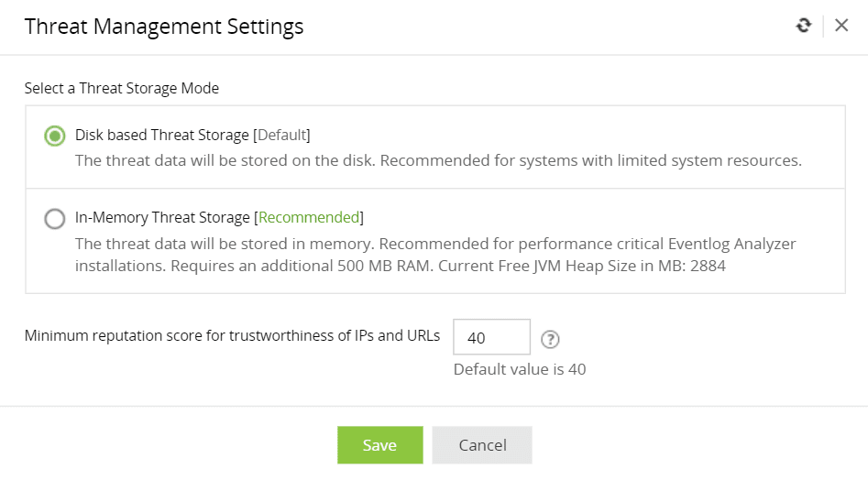Close the Threat Management Settings dialog
The image size is (868, 480).
point(841,26)
